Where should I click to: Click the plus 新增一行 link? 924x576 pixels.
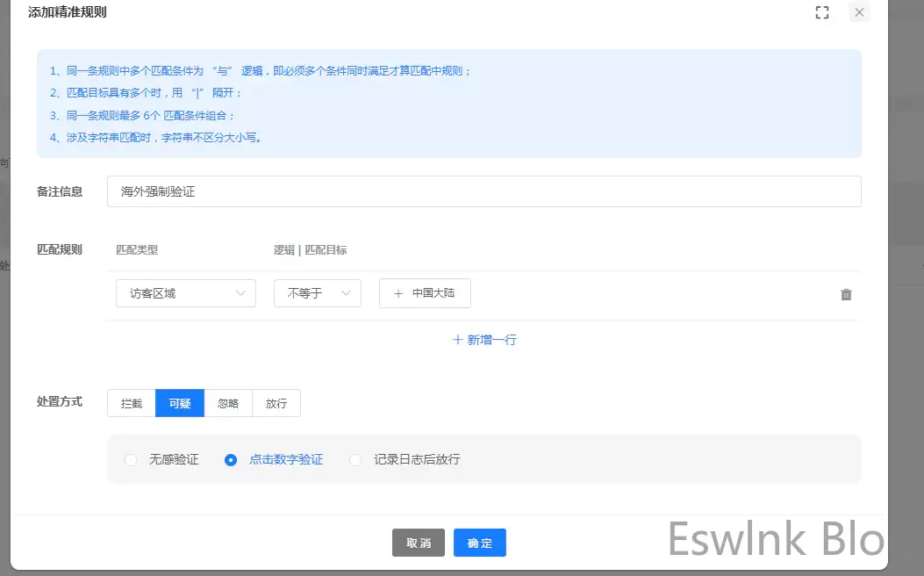click(x=484, y=340)
